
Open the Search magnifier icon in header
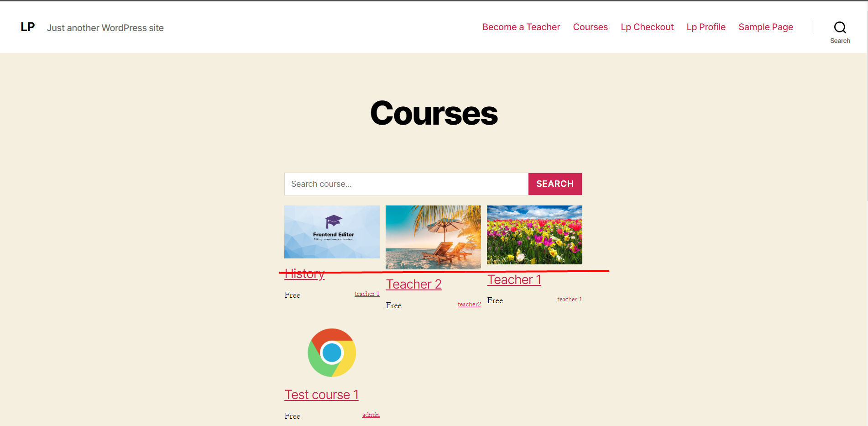840,27
